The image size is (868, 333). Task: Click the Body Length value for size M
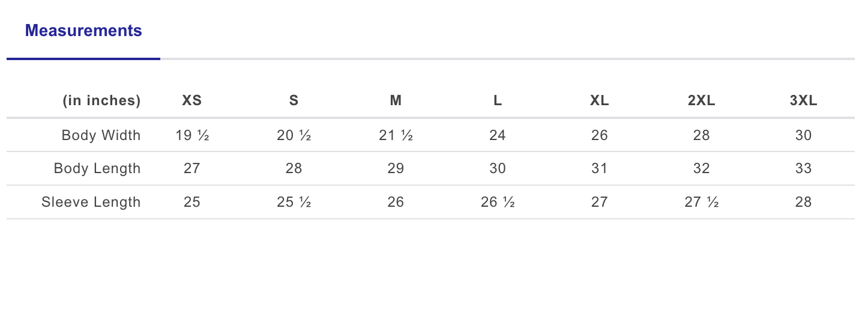tap(396, 168)
